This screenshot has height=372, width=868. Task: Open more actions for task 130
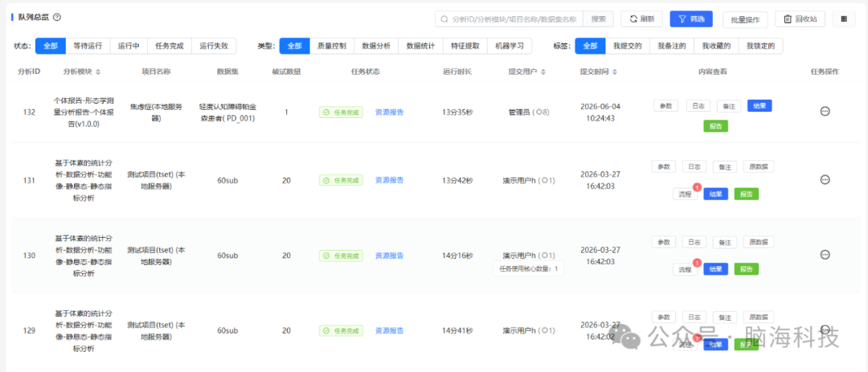(825, 255)
